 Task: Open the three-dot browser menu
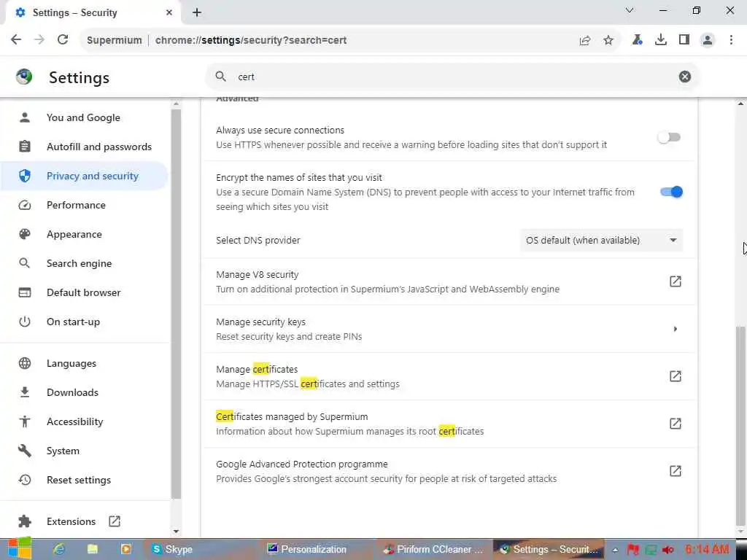click(731, 40)
